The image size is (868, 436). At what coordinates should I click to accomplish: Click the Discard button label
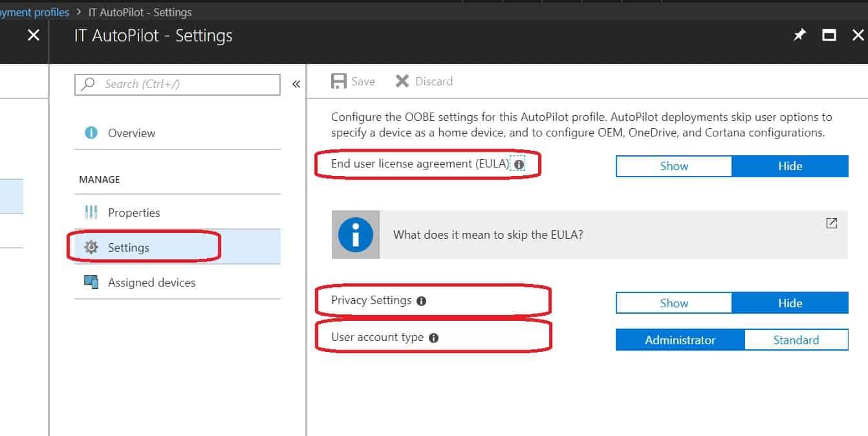433,82
